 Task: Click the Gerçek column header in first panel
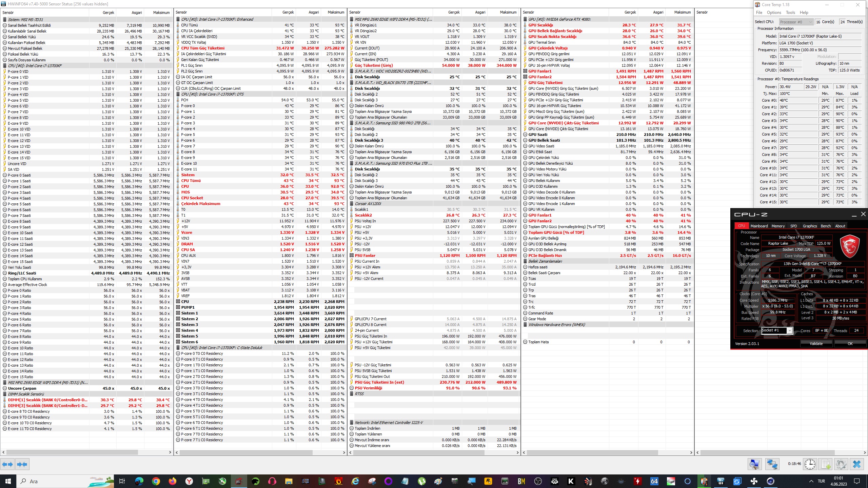click(x=102, y=13)
